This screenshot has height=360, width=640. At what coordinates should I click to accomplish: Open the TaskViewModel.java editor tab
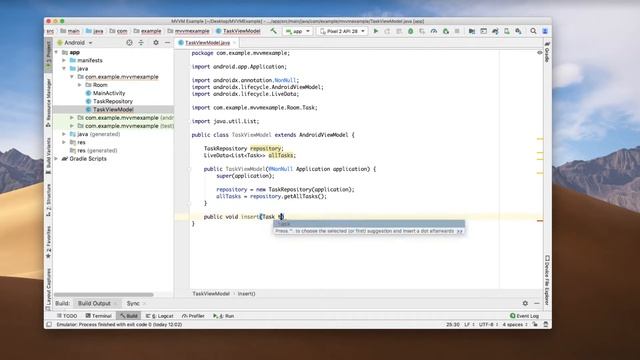207,42
